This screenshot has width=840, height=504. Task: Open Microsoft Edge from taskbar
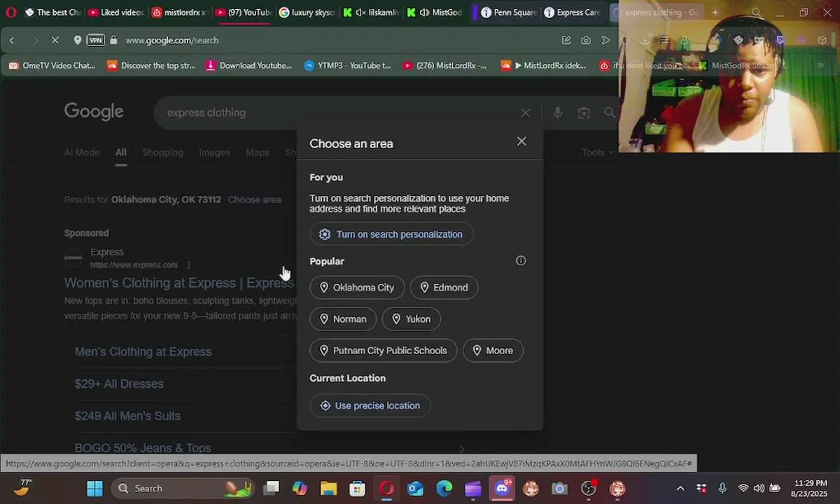[x=444, y=489]
